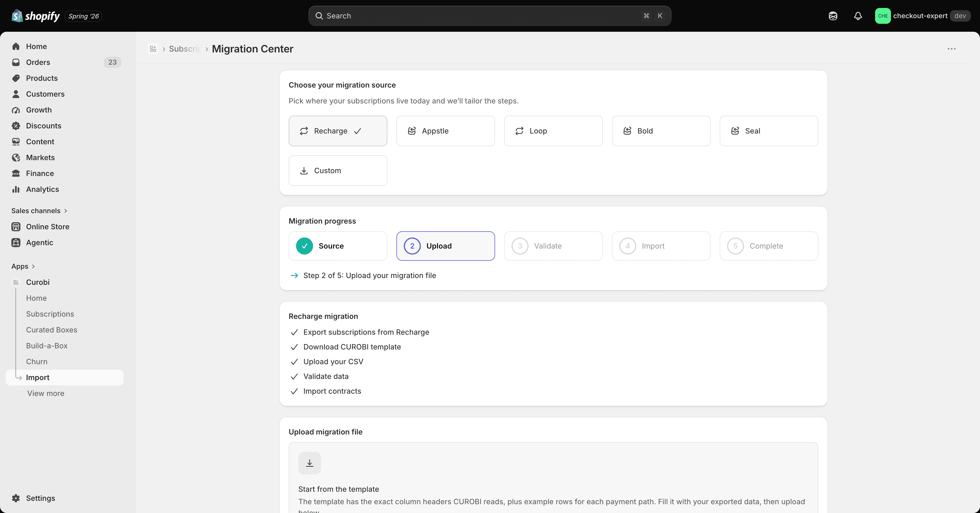Viewport: 980px width, 513px height.
Task: Select Loop as migration source
Action: pyautogui.click(x=553, y=131)
